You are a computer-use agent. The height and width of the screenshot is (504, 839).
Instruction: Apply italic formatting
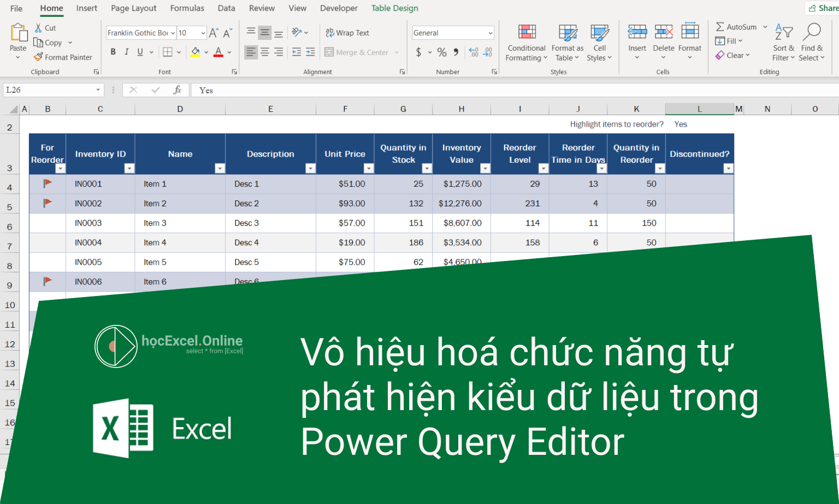(x=126, y=52)
